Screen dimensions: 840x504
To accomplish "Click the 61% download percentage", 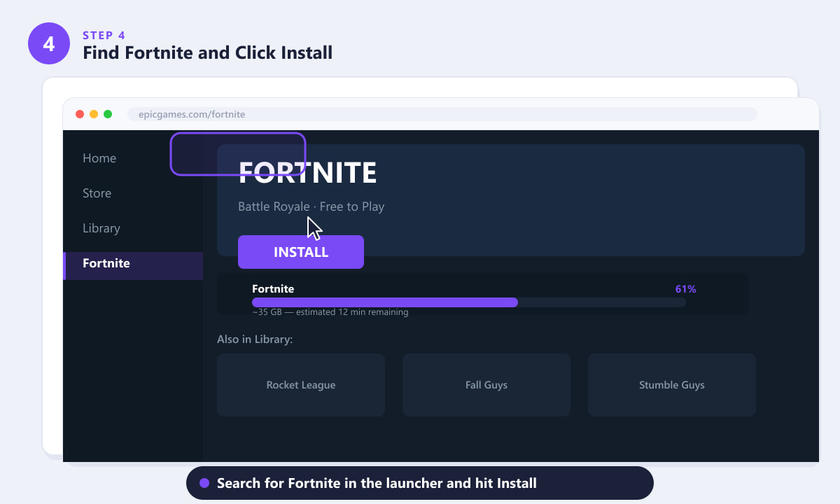I will click(685, 289).
